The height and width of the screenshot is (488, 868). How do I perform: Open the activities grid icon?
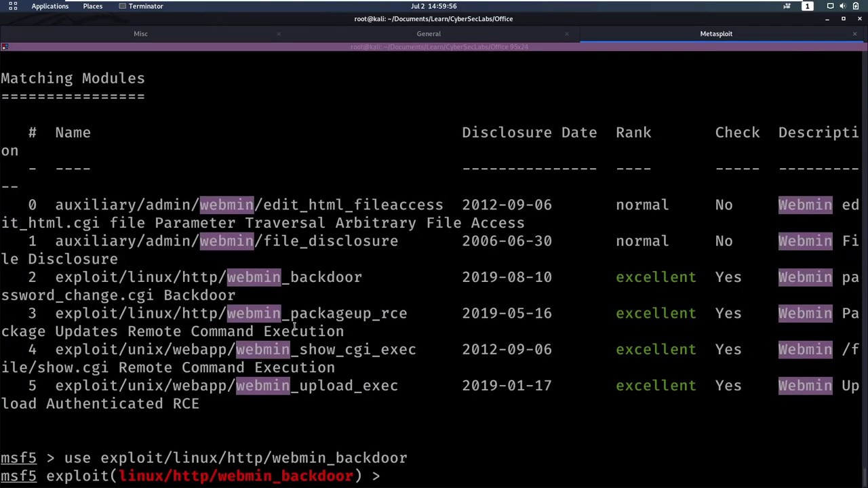(x=13, y=6)
